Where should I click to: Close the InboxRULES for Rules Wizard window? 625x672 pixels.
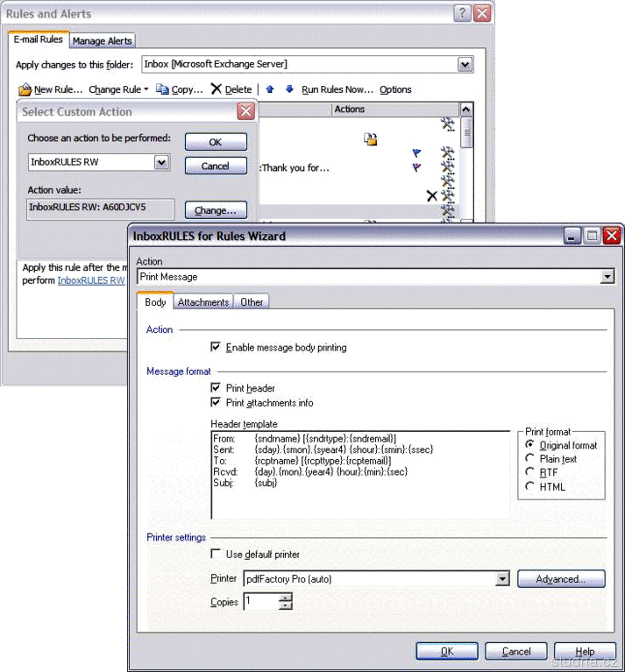612,236
